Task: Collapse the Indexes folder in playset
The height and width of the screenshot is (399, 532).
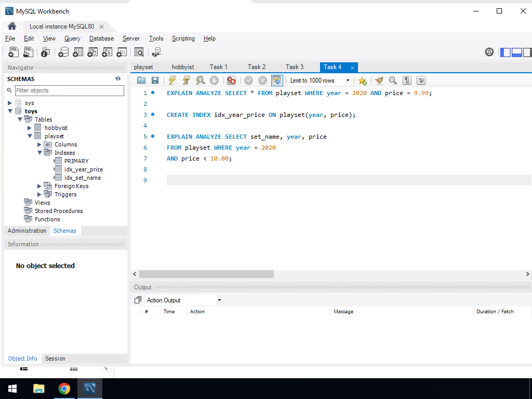Action: [x=39, y=153]
